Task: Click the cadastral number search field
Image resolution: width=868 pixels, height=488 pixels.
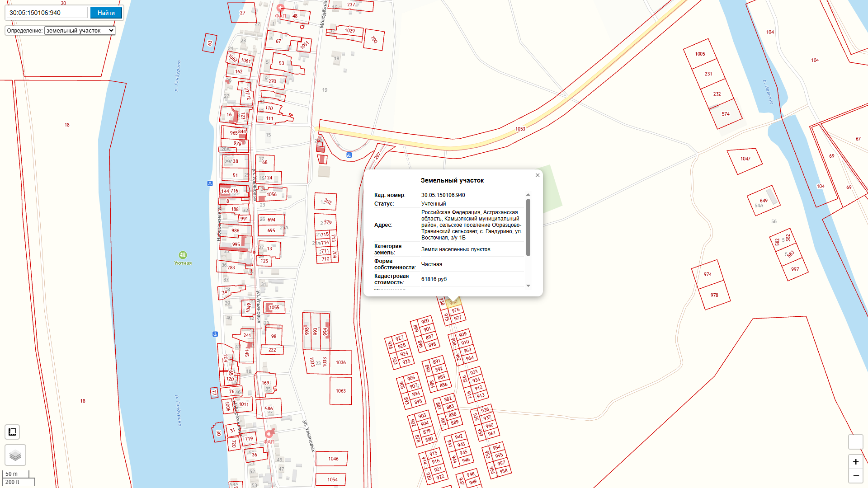Action: (x=47, y=13)
